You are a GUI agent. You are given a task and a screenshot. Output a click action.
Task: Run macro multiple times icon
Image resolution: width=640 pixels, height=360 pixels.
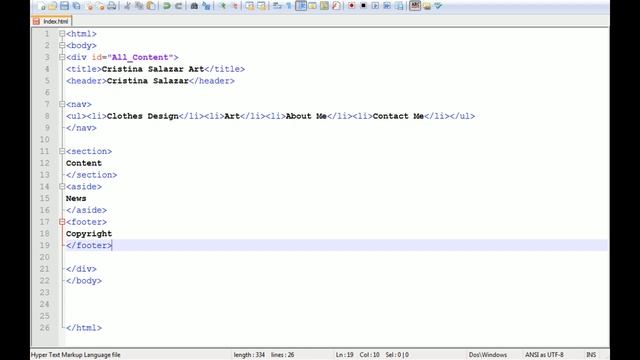(x=387, y=6)
